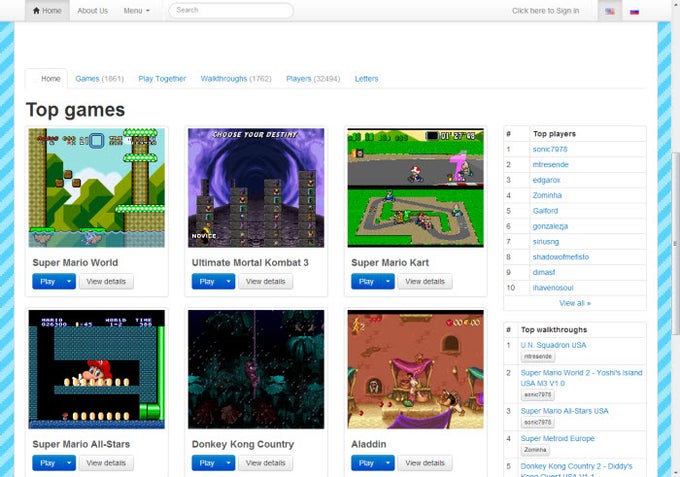
Task: Play Super Mario World
Action: coord(47,281)
